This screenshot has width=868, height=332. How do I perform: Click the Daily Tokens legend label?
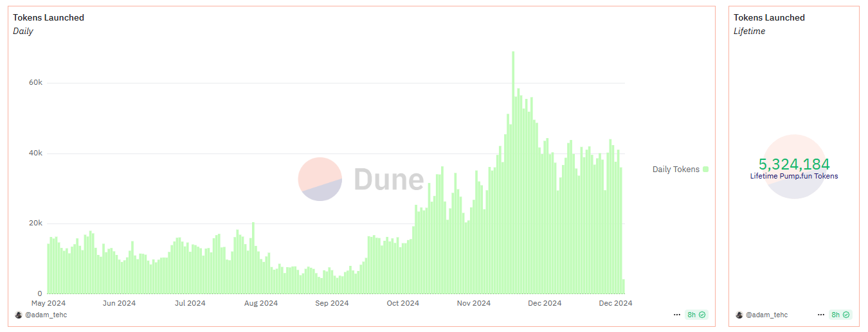click(676, 170)
